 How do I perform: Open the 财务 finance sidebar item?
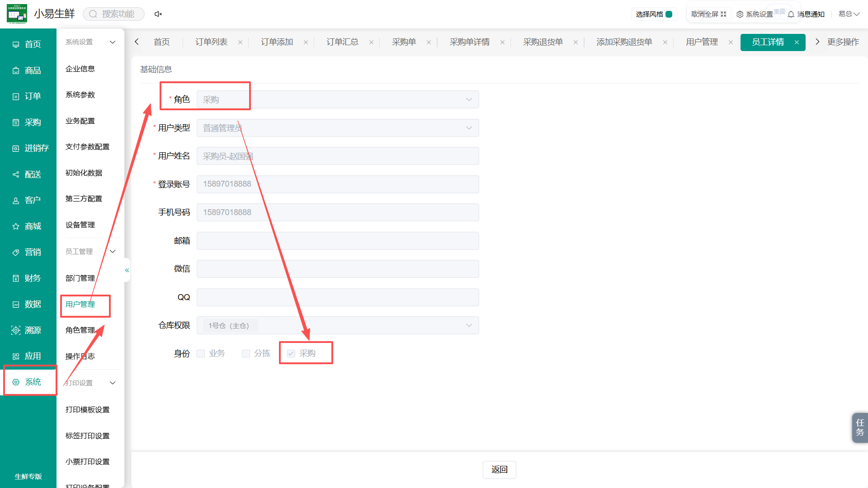click(28, 278)
